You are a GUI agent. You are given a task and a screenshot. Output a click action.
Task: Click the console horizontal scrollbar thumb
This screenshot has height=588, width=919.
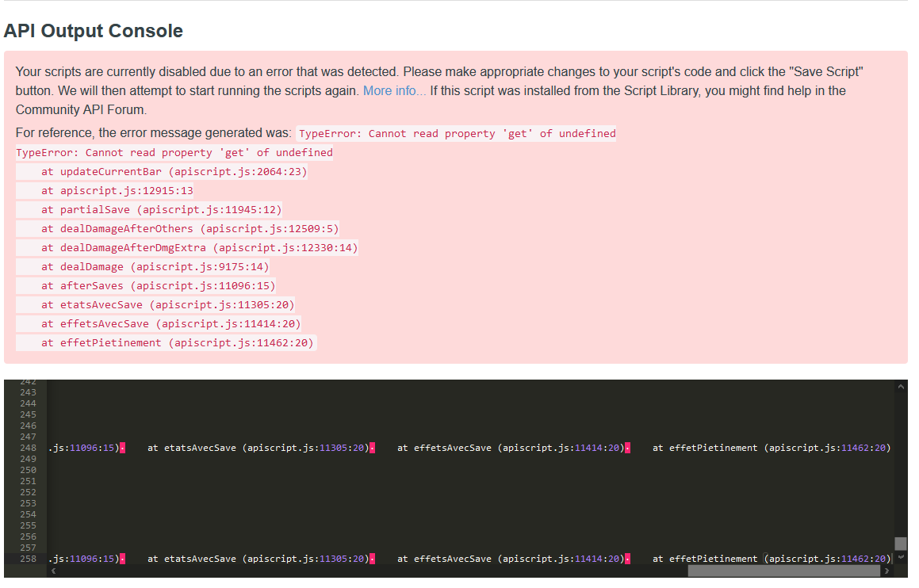click(x=783, y=571)
